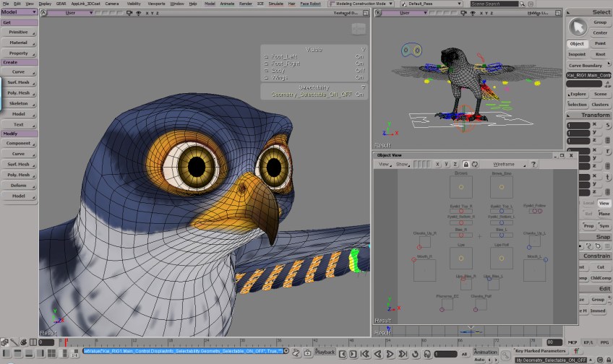Open the Animate menu
This screenshot has width=613, height=364.
[x=228, y=4]
